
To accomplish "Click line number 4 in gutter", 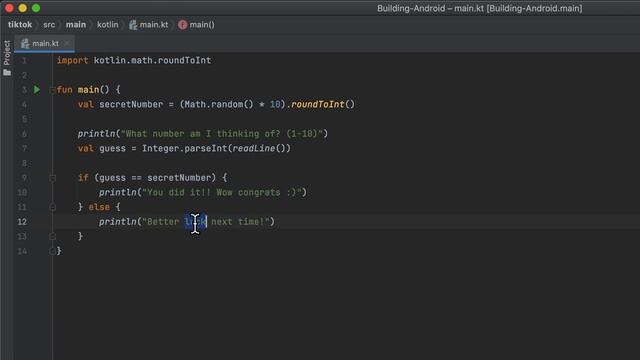I will click(24, 104).
